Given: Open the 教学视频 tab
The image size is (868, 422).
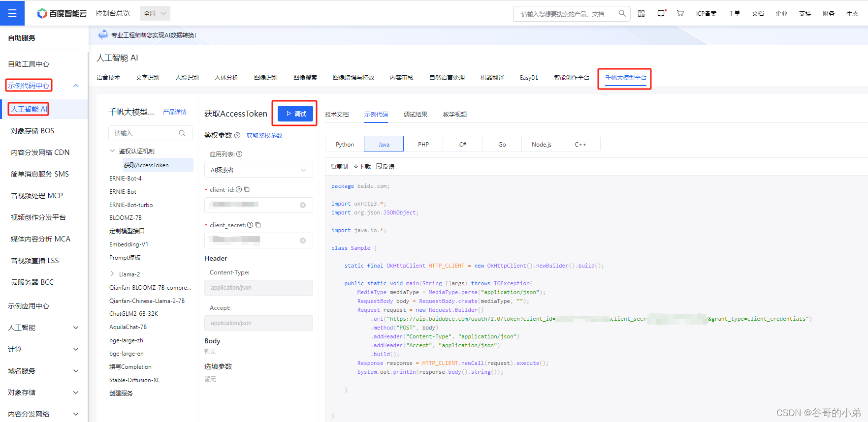Looking at the screenshot, I should [x=455, y=115].
